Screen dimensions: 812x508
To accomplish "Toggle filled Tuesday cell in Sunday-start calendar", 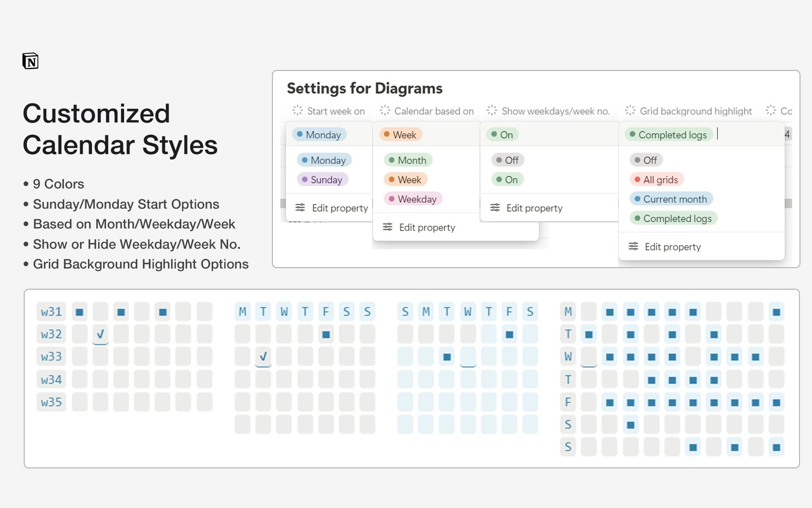I will [447, 356].
